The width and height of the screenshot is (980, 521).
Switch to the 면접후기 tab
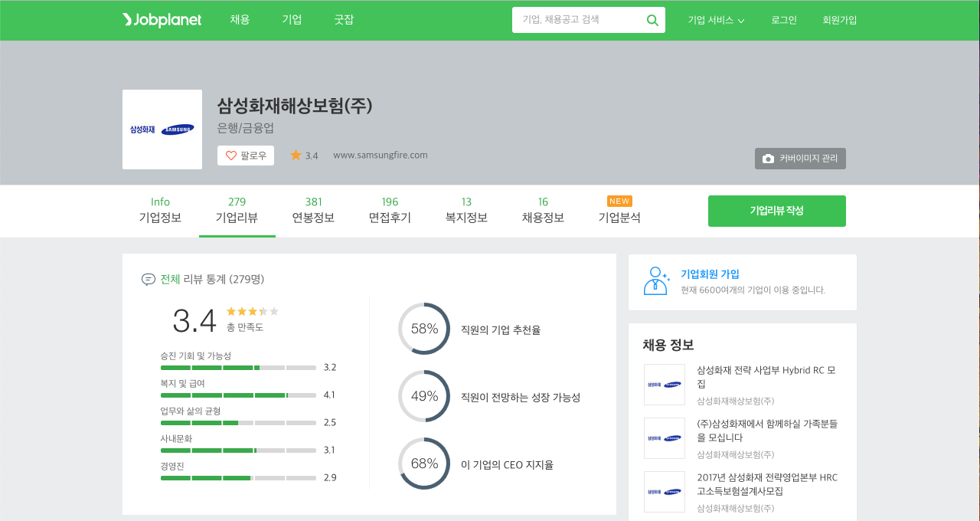(x=390, y=211)
